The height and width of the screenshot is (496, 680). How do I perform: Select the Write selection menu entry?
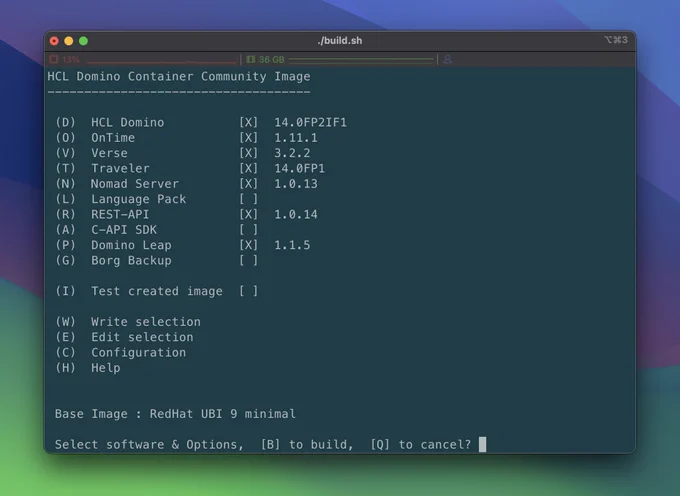(x=128, y=322)
